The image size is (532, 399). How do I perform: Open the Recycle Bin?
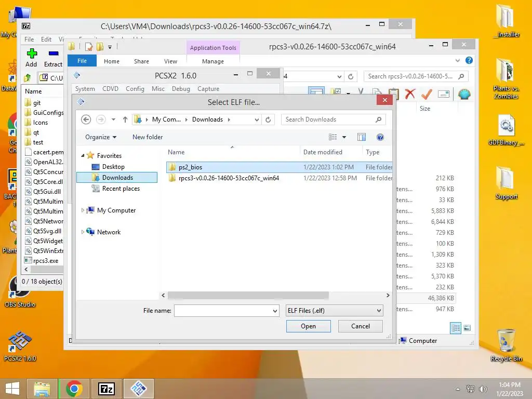[x=506, y=345]
